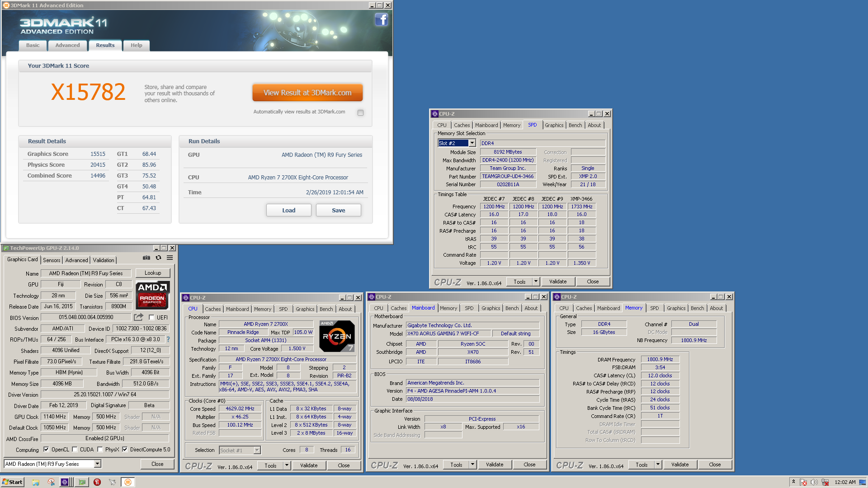Open the Slot #2 memory slot dropdown

[472, 143]
